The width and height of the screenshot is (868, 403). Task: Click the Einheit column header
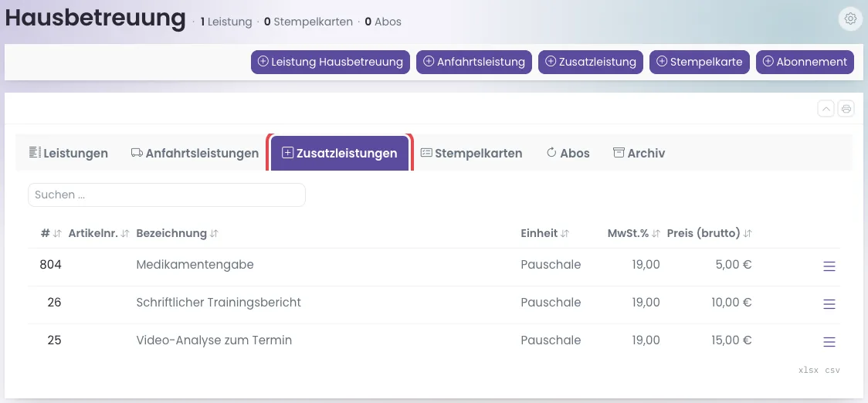[x=539, y=233]
